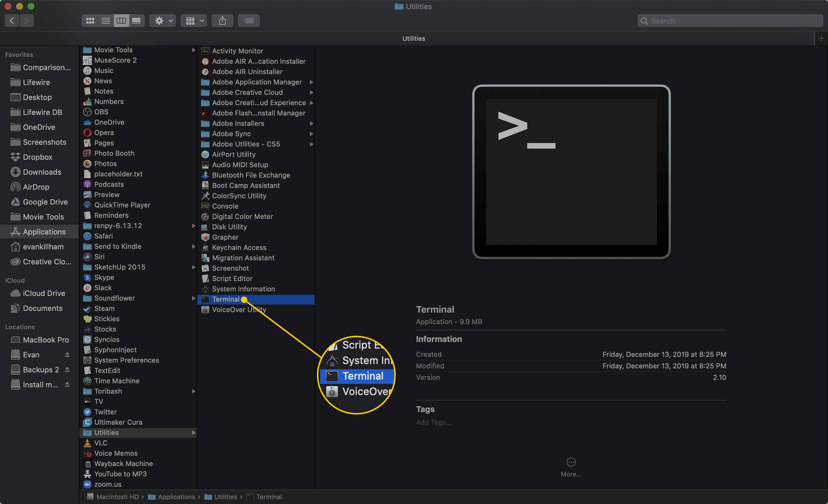The width and height of the screenshot is (828, 504).
Task: Click the icon view toggle button
Action: pyautogui.click(x=89, y=20)
